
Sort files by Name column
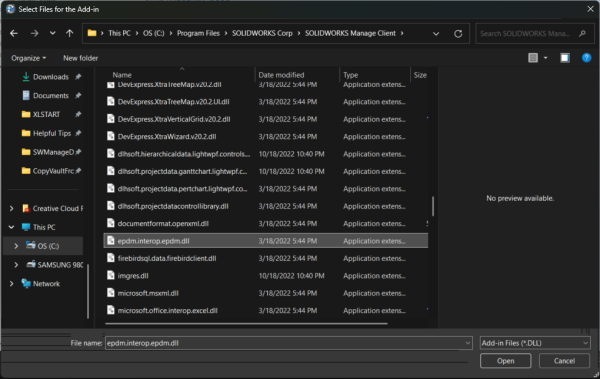point(122,75)
